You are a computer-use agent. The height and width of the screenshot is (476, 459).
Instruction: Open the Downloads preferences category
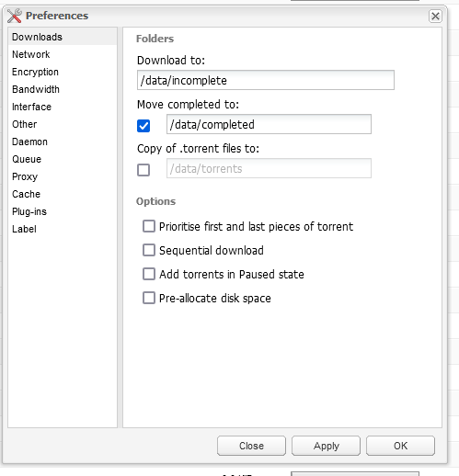(x=63, y=37)
